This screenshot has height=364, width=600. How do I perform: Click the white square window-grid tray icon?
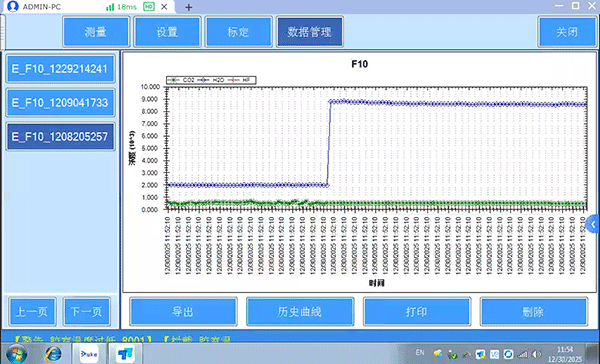pos(494,354)
